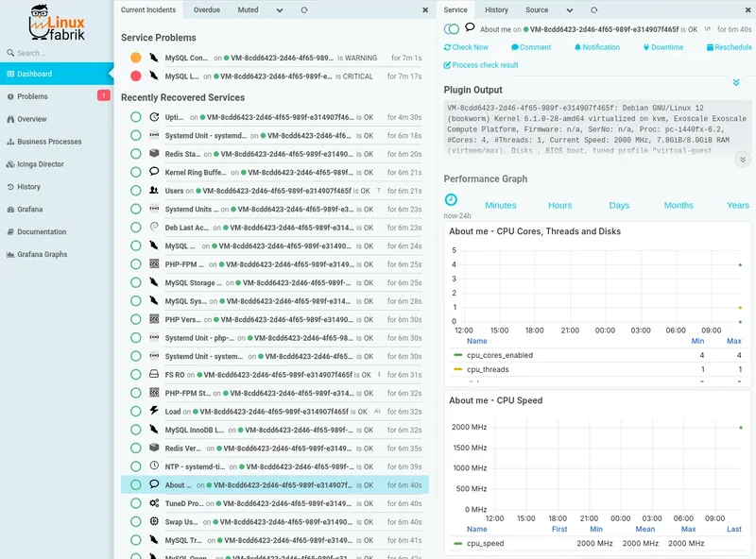Click the PHP Version service icon

point(154,319)
